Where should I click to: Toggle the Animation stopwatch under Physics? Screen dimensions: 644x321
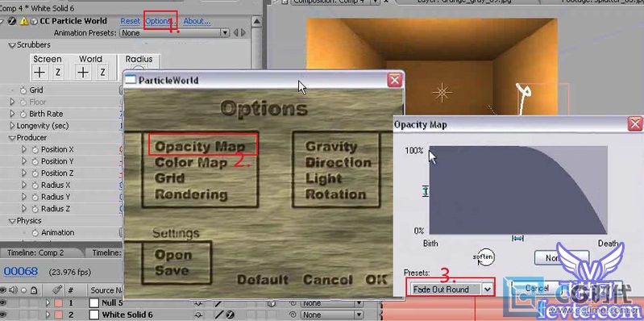(35, 232)
